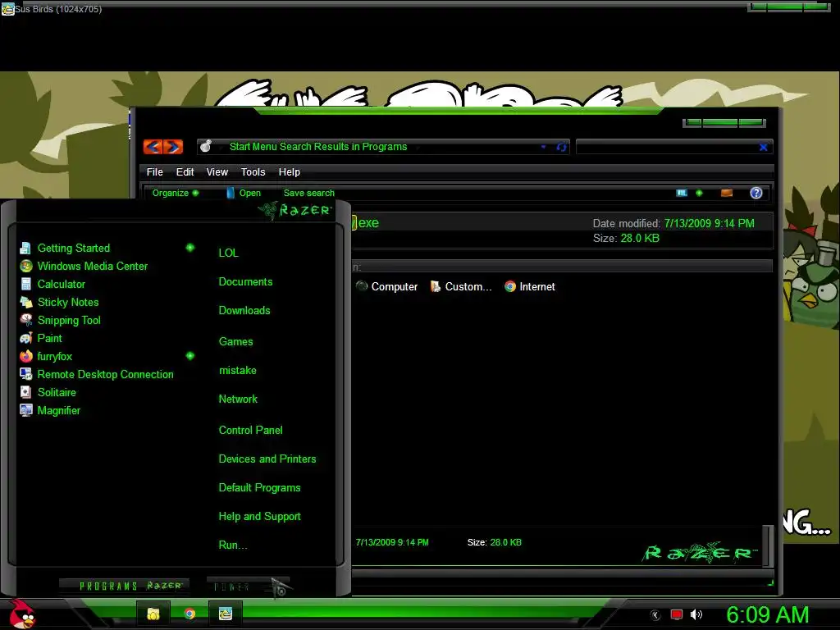This screenshot has height=630, width=840.
Task: Click Run... in Start menu
Action: [233, 546]
